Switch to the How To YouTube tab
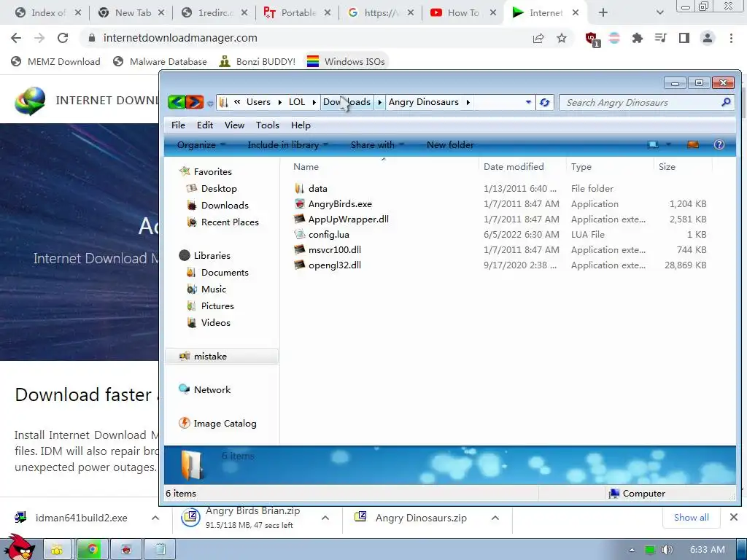The image size is (747, 560). [462, 13]
